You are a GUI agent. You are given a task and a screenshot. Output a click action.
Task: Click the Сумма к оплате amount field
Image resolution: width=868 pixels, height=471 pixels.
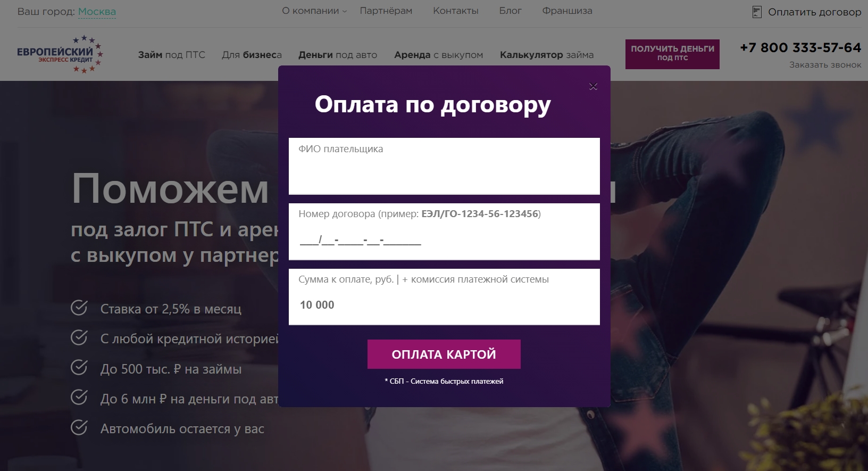coord(444,296)
